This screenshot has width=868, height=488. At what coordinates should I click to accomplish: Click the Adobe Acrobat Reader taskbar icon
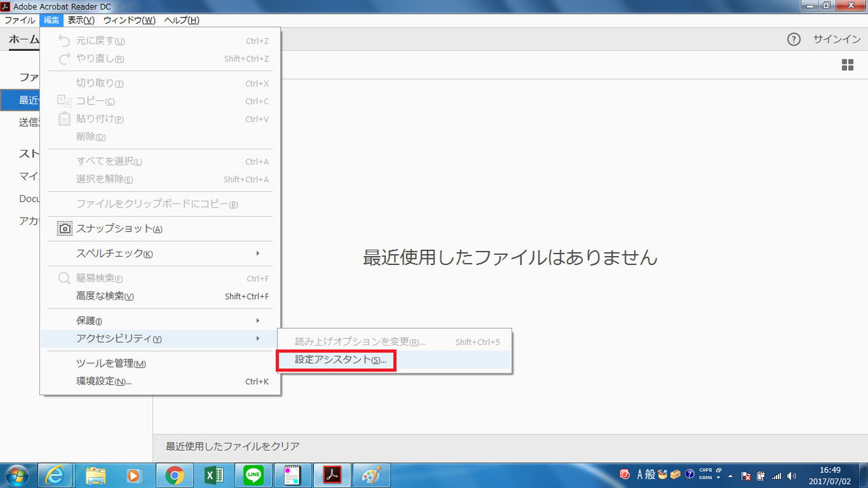tap(332, 476)
